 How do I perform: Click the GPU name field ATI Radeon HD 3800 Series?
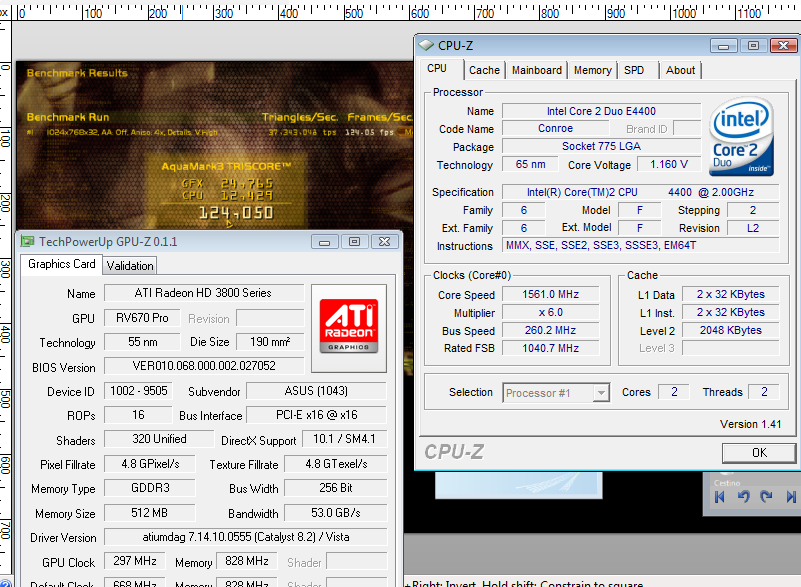[204, 293]
